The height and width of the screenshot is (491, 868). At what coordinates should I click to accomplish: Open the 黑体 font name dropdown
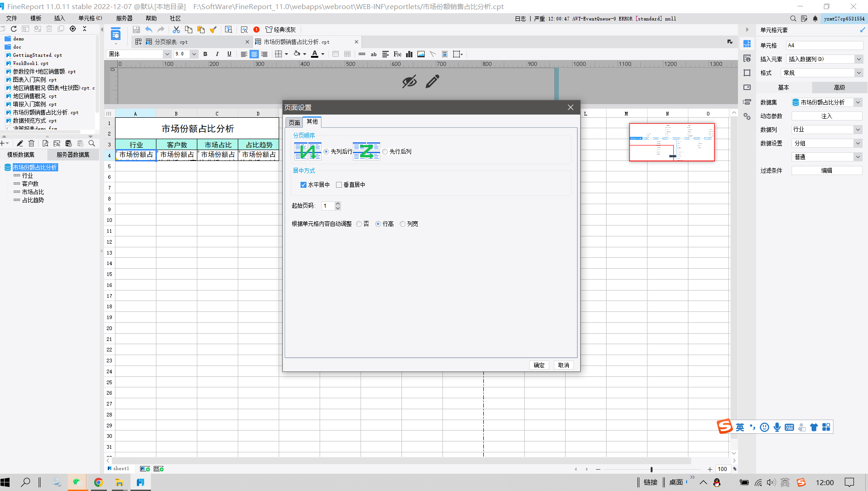tap(167, 54)
